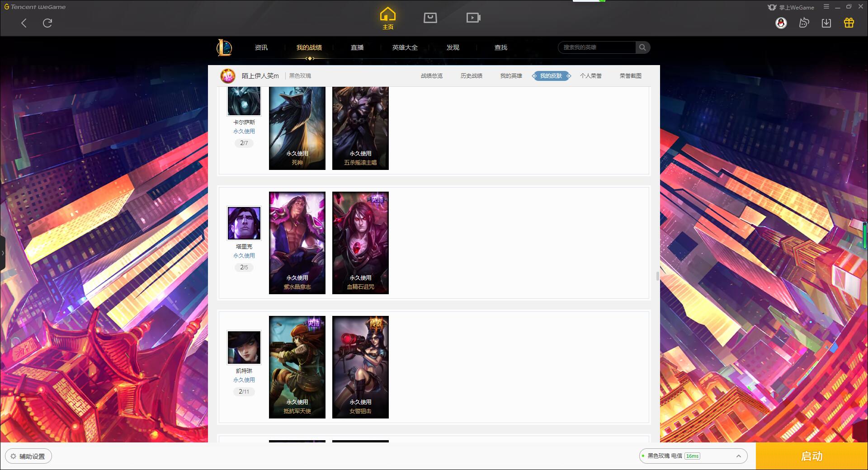
Task: Switch to 历史战绩 sub-tab
Action: point(472,76)
